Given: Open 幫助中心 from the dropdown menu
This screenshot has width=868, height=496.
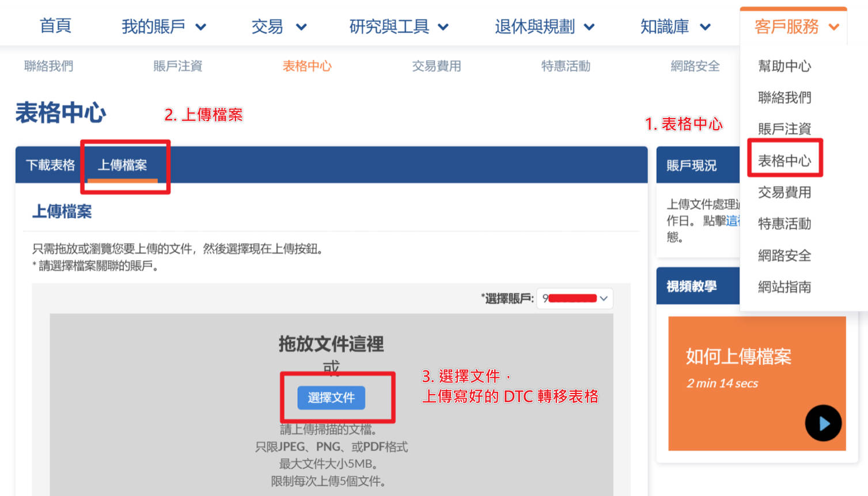Looking at the screenshot, I should (x=784, y=66).
